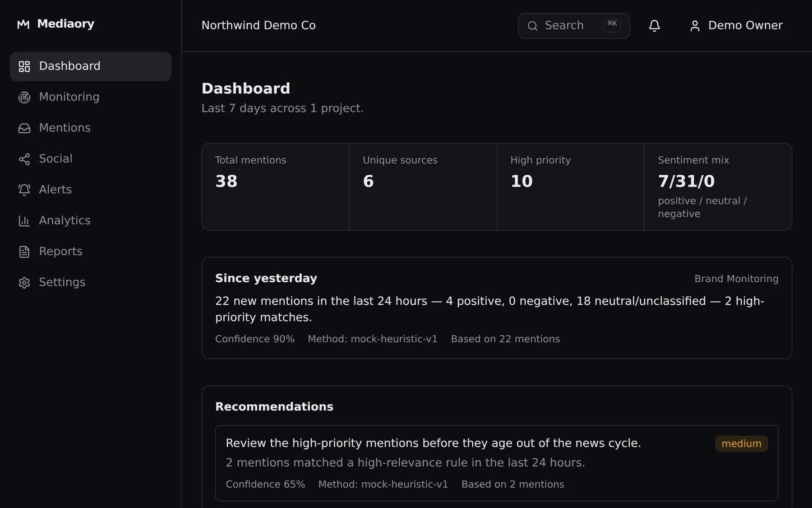Image resolution: width=812 pixels, height=508 pixels.
Task: Open the recommendation about reviewing high-priority mentions
Action: click(497, 463)
